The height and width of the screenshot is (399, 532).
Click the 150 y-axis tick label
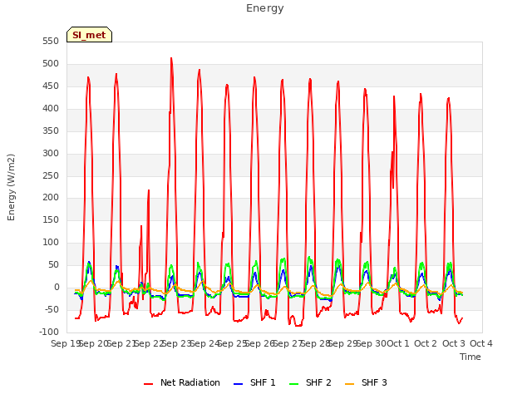(x=51, y=219)
